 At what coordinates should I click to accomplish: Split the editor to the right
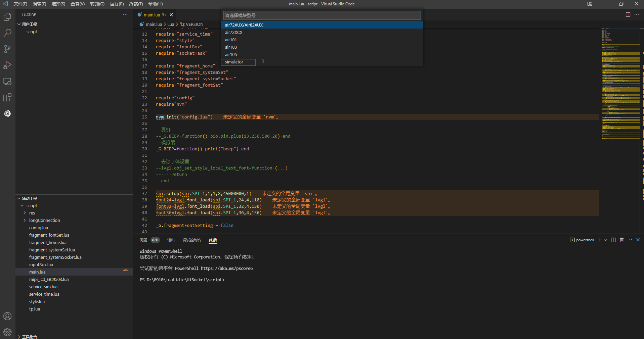[x=628, y=15]
